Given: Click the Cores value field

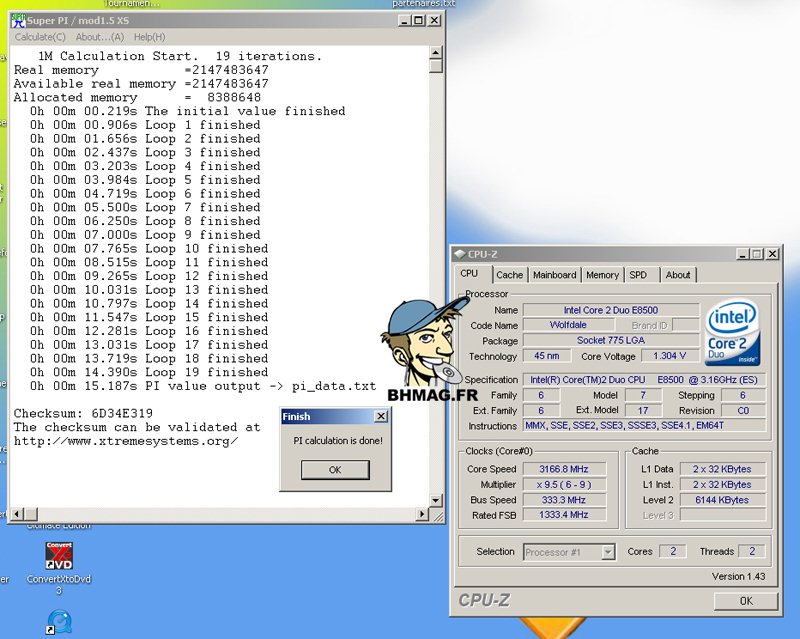Looking at the screenshot, I should (x=673, y=551).
